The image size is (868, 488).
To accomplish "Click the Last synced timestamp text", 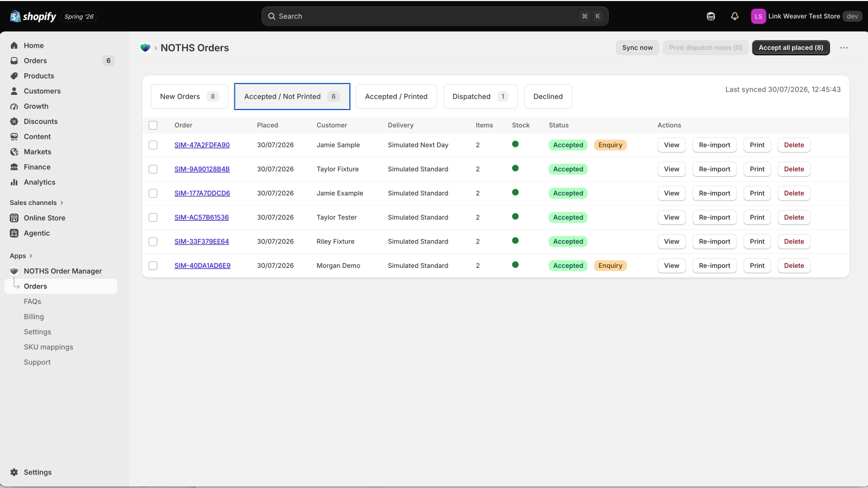I will [x=783, y=89].
